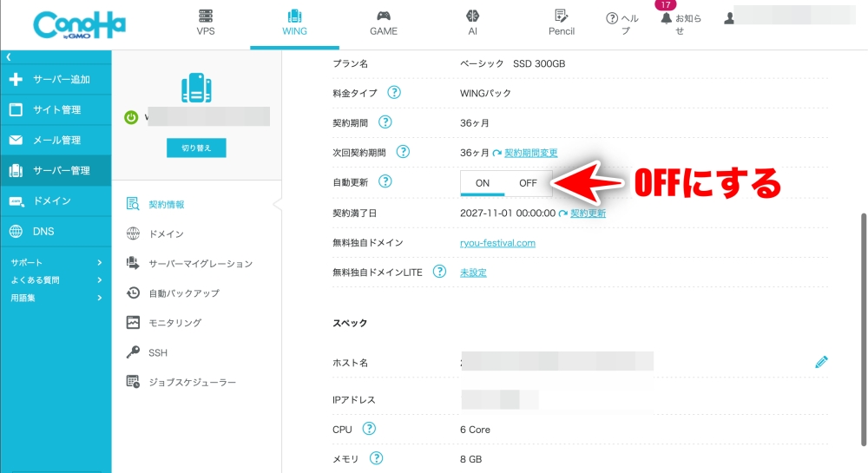The width and height of the screenshot is (868, 473).
Task: Select サーバーマイグレーション from the submenu
Action: 200,263
